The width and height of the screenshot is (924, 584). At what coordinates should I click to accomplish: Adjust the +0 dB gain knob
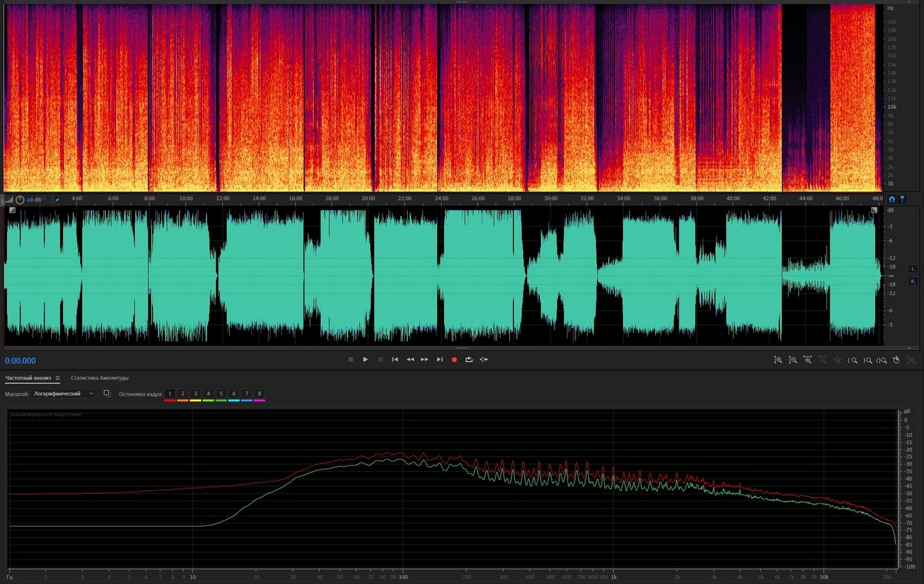(20, 199)
